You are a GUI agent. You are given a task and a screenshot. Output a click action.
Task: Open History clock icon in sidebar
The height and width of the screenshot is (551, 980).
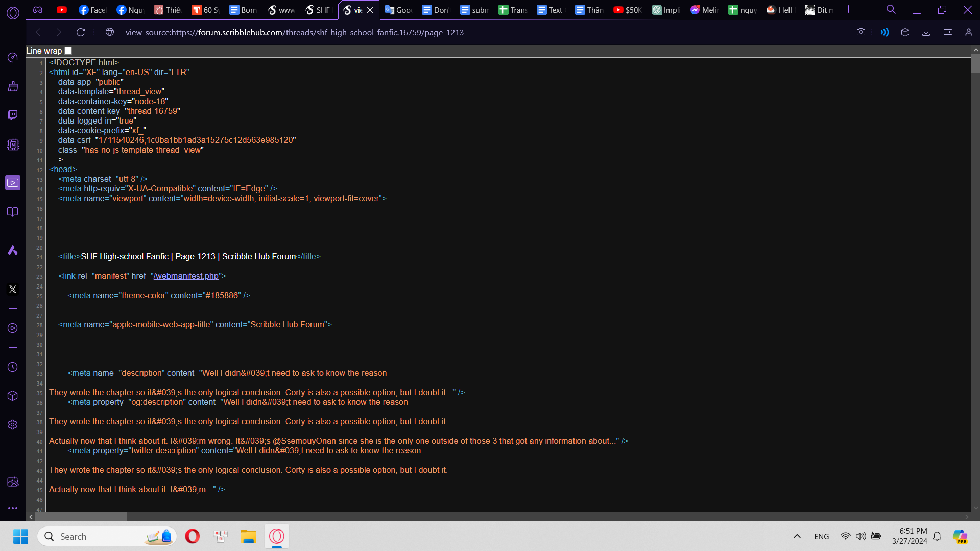tap(13, 367)
